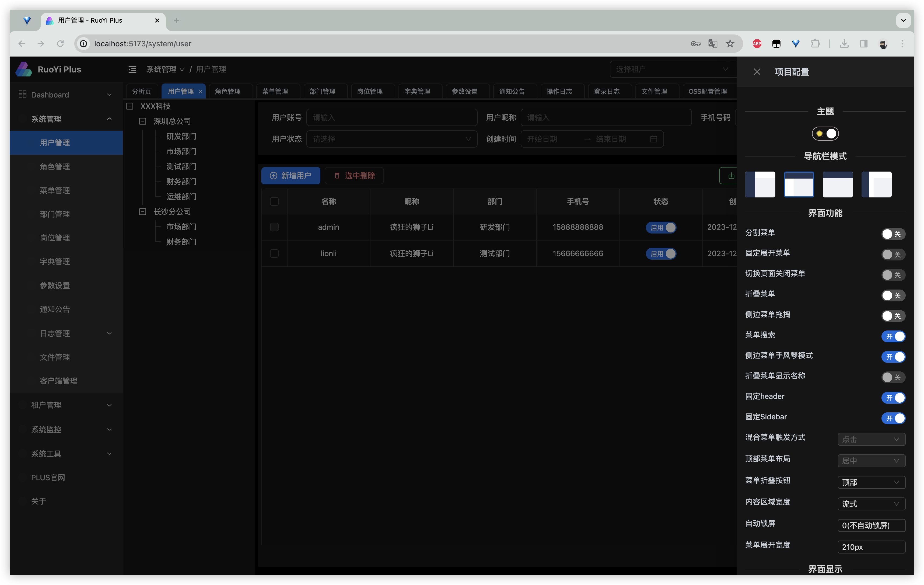Click the calendar icon in date range
This screenshot has height=585, width=924.
653,139
